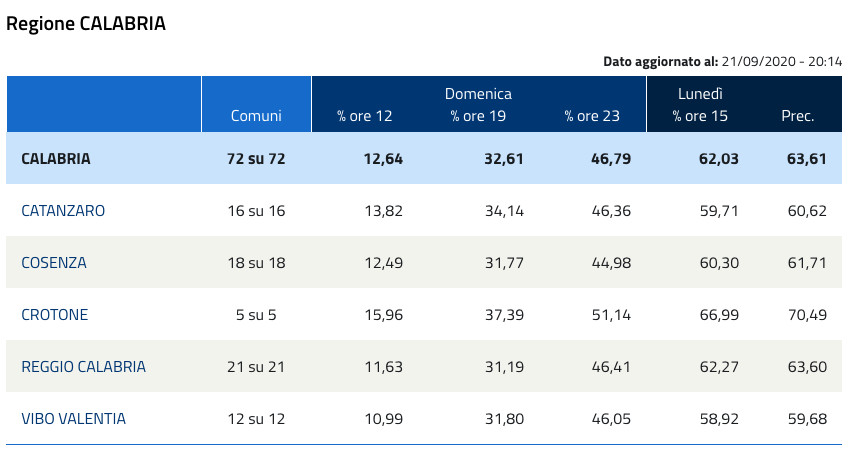858x459 pixels.
Task: Open the CATANZARO province link
Action: tap(63, 211)
